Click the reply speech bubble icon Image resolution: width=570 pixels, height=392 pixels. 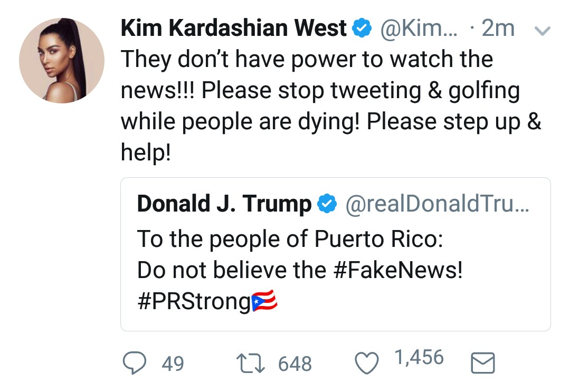[135, 363]
